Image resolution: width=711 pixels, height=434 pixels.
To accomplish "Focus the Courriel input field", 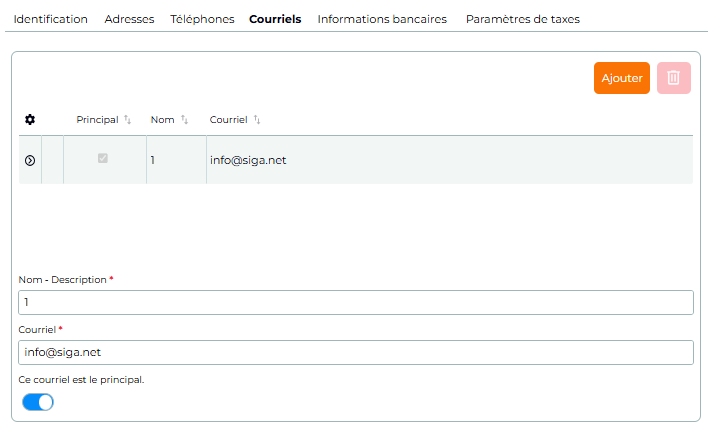I will click(x=356, y=352).
